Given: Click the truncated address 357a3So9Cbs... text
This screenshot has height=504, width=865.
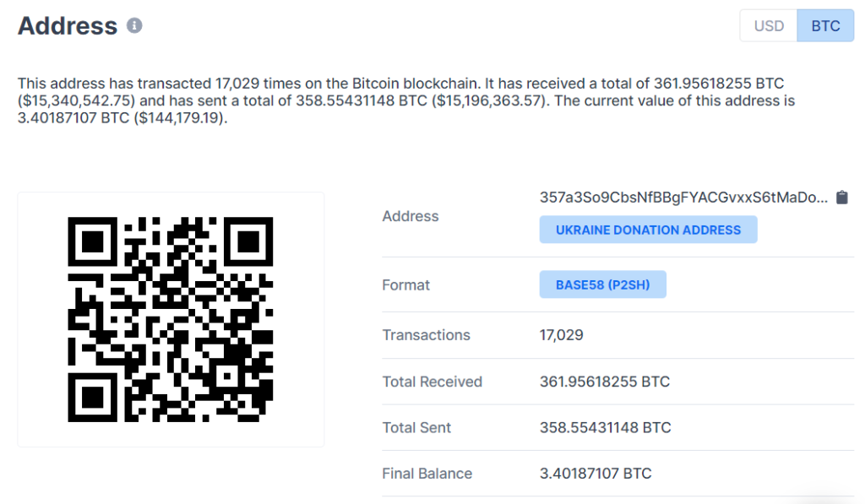Looking at the screenshot, I should [683, 198].
